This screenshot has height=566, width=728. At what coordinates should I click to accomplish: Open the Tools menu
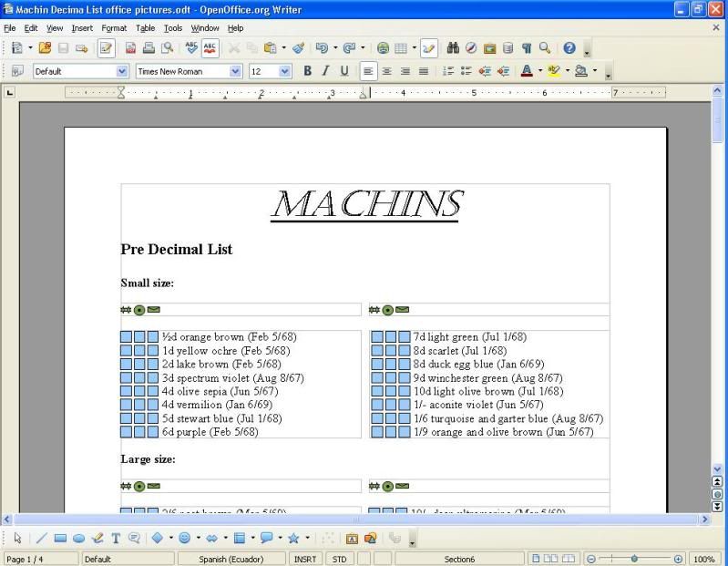pos(173,28)
